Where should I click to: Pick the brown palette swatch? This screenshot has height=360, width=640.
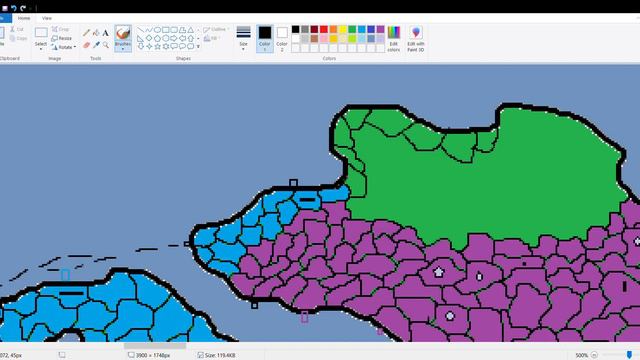tap(314, 39)
